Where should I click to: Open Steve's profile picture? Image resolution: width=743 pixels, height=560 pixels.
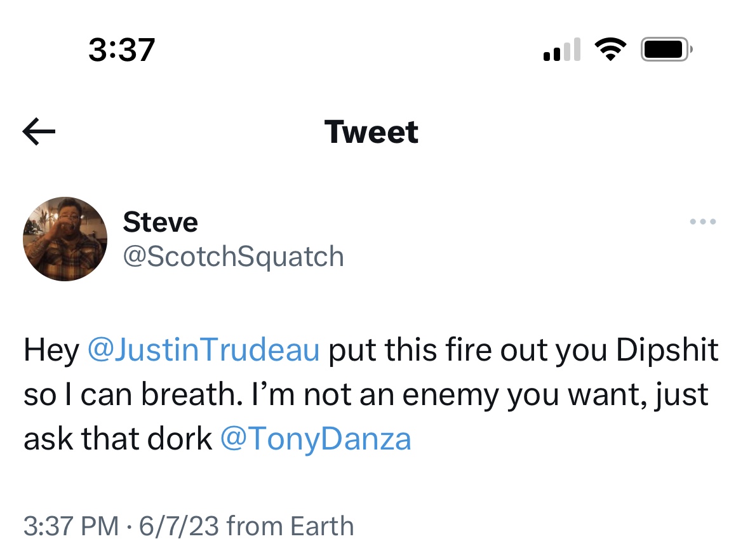65,239
